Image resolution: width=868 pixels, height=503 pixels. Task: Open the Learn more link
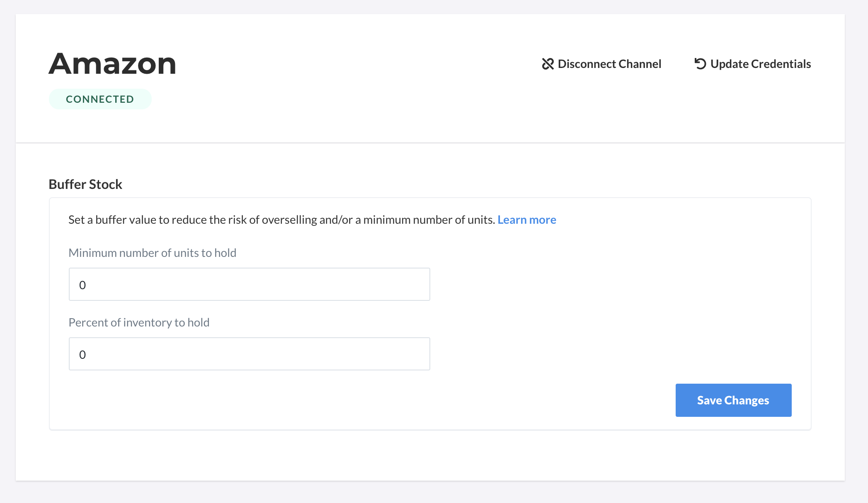click(527, 220)
